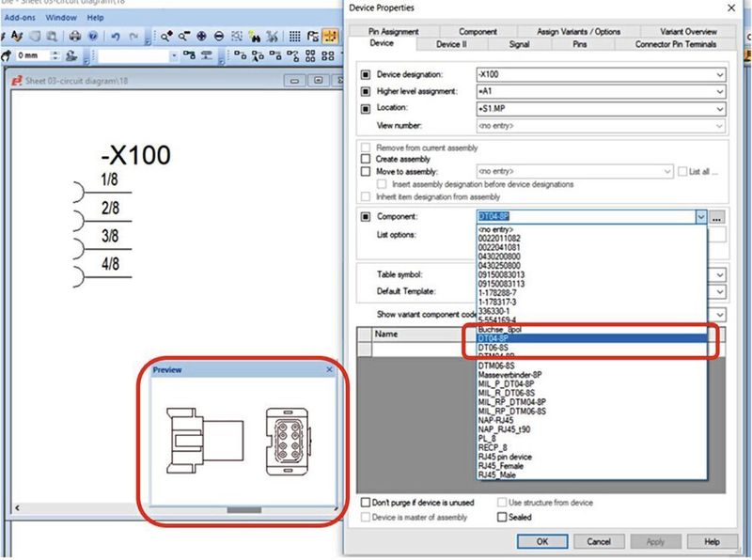Image resolution: width=752 pixels, height=560 pixels.
Task: Check the Sealed checkbox
Action: 502,517
